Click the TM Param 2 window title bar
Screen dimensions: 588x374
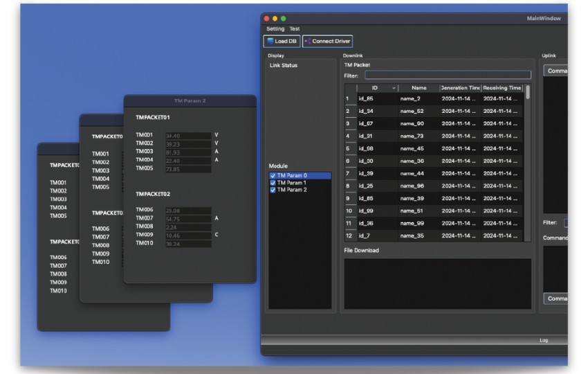[x=190, y=101]
